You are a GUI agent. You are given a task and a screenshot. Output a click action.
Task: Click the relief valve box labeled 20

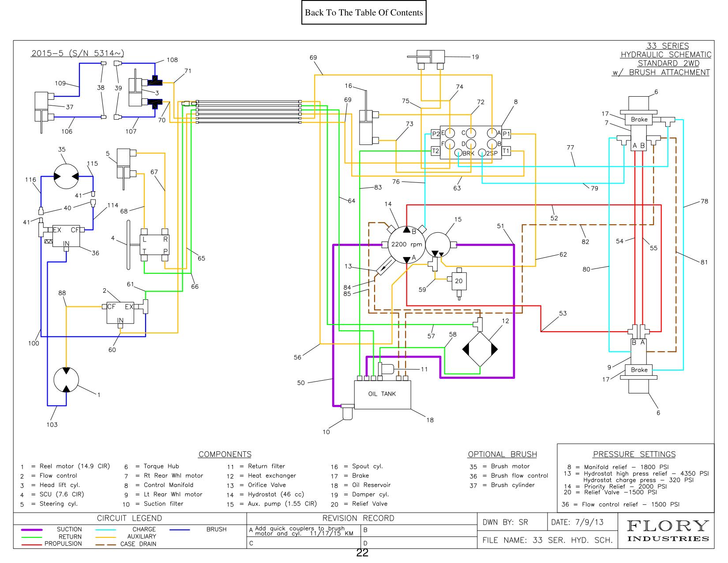click(x=459, y=281)
